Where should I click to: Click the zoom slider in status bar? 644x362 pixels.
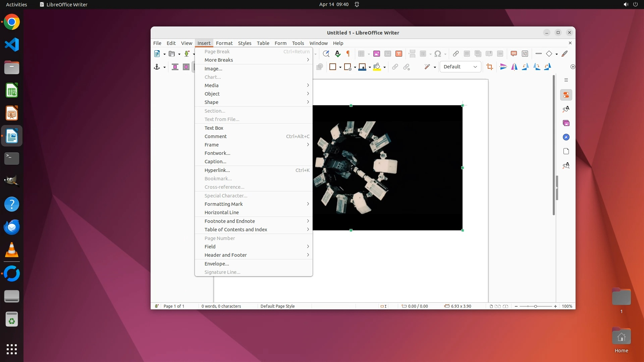pyautogui.click(x=535, y=306)
